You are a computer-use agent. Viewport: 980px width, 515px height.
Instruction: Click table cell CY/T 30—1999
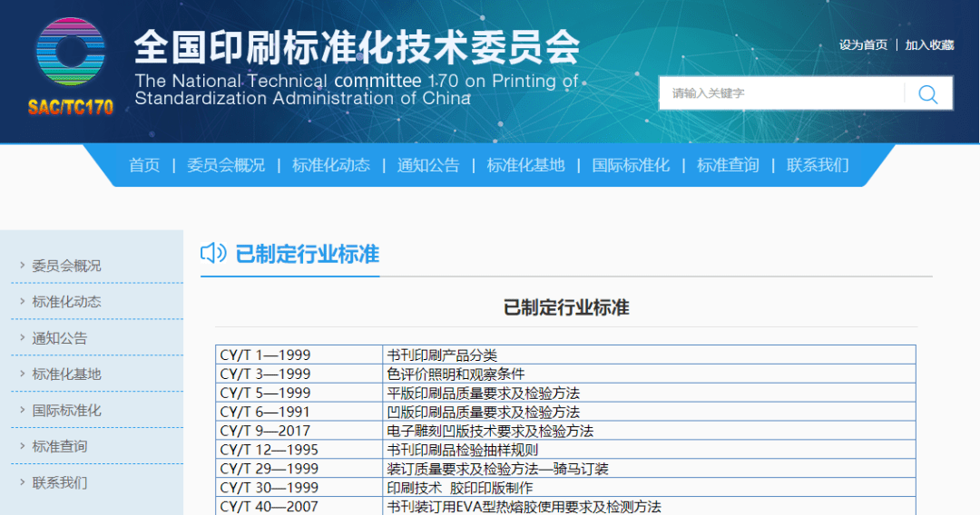[299, 488]
